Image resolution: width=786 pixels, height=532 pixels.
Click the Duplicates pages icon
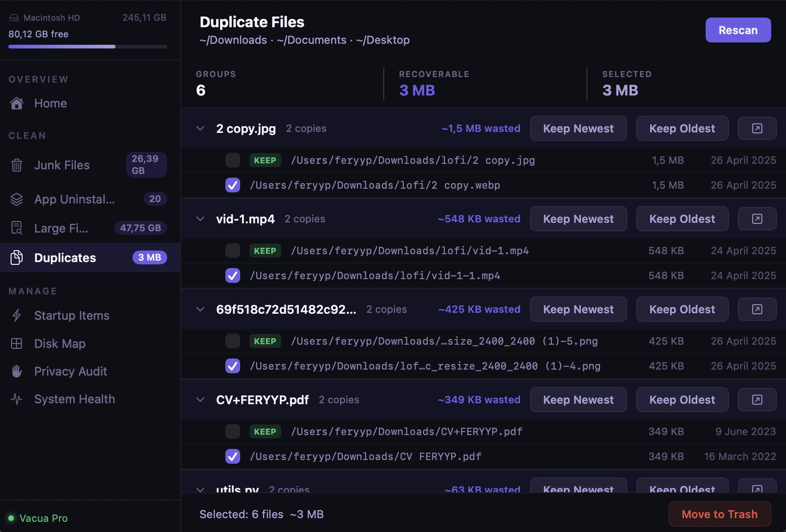[17, 257]
